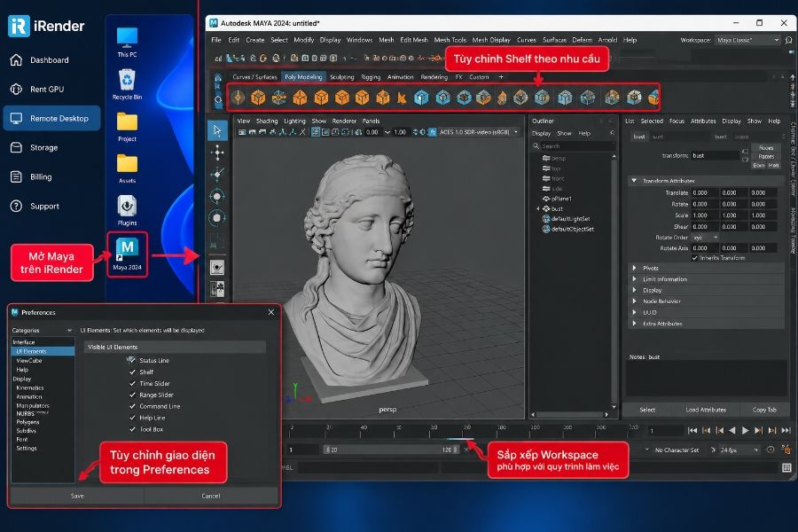This screenshot has height=532, width=798.
Task: Open the viewport Shading menu
Action: 267,121
